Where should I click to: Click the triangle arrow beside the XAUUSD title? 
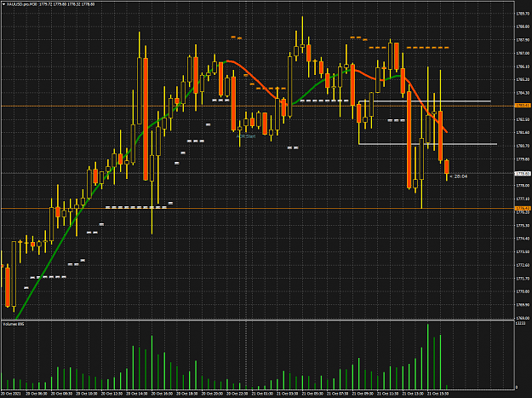click(x=3, y=4)
